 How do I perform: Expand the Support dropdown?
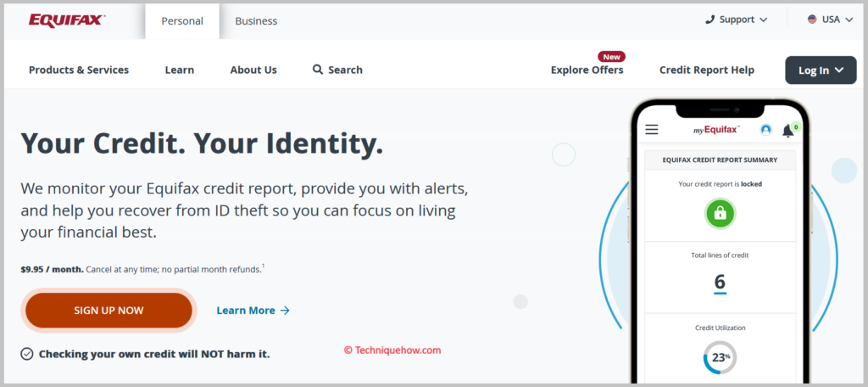point(737,20)
